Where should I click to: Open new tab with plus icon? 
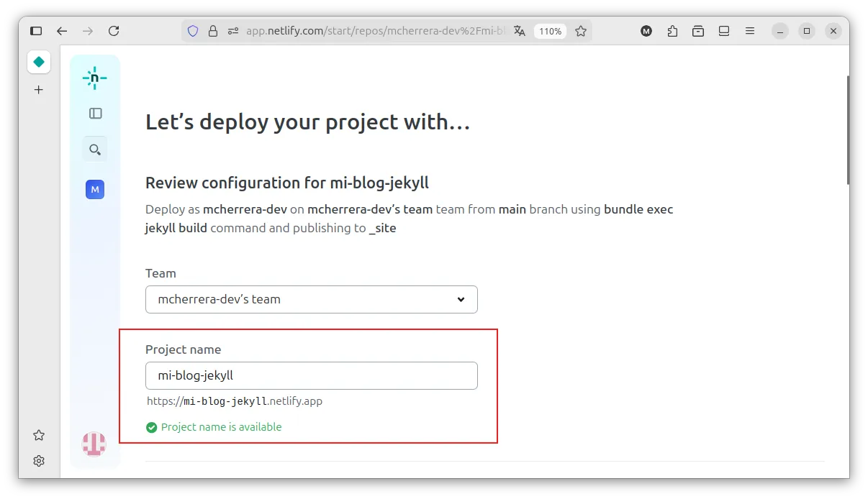pyautogui.click(x=39, y=90)
